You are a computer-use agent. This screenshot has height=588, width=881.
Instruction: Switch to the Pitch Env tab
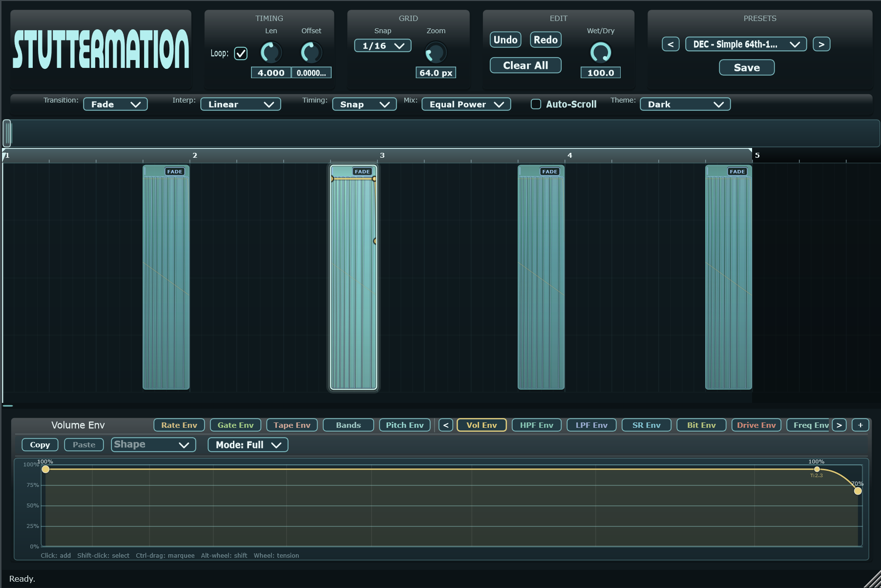(405, 425)
